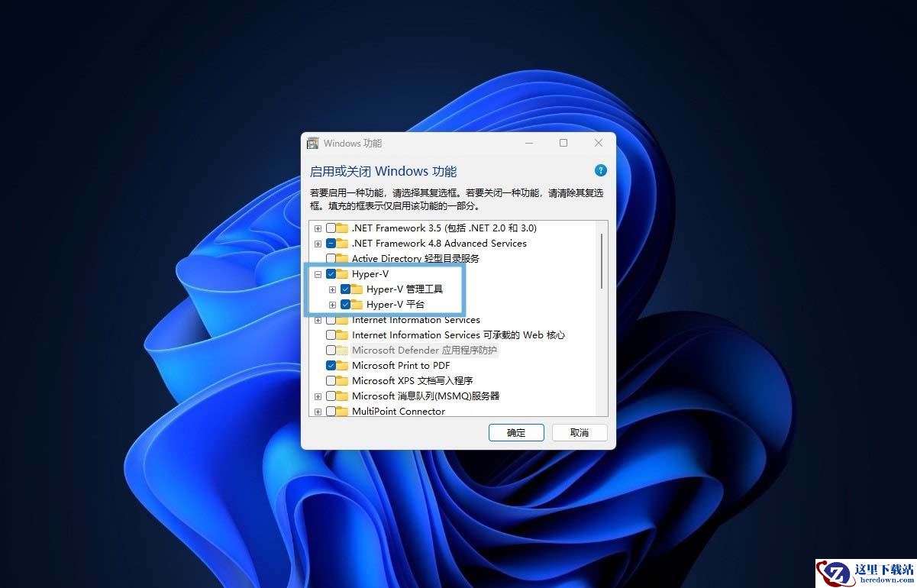Select the Hyper-V 平台 label

coord(396,304)
